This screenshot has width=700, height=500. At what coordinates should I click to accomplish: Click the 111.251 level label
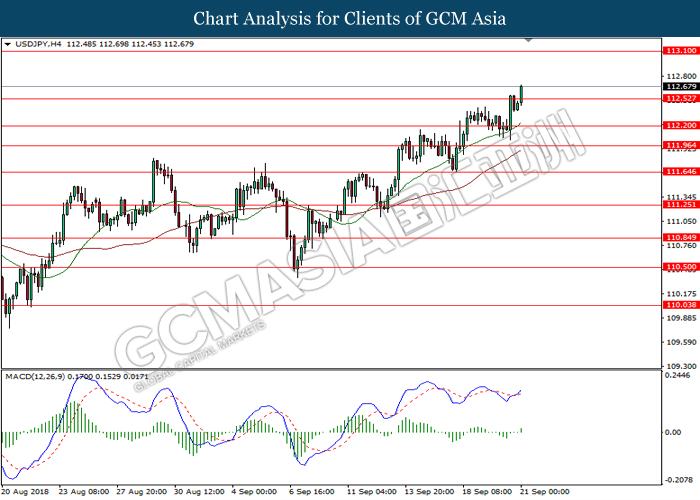click(681, 204)
